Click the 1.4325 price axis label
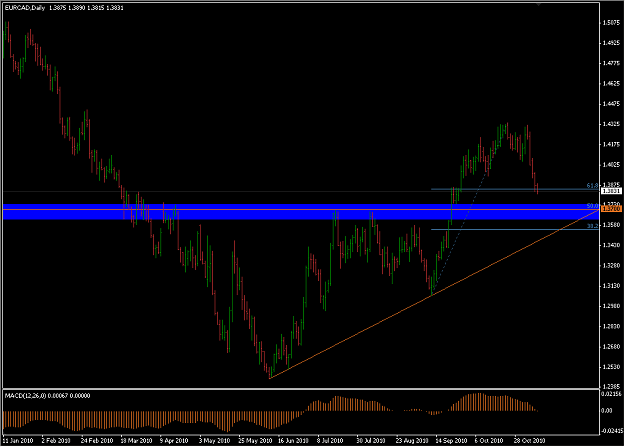 (x=611, y=124)
